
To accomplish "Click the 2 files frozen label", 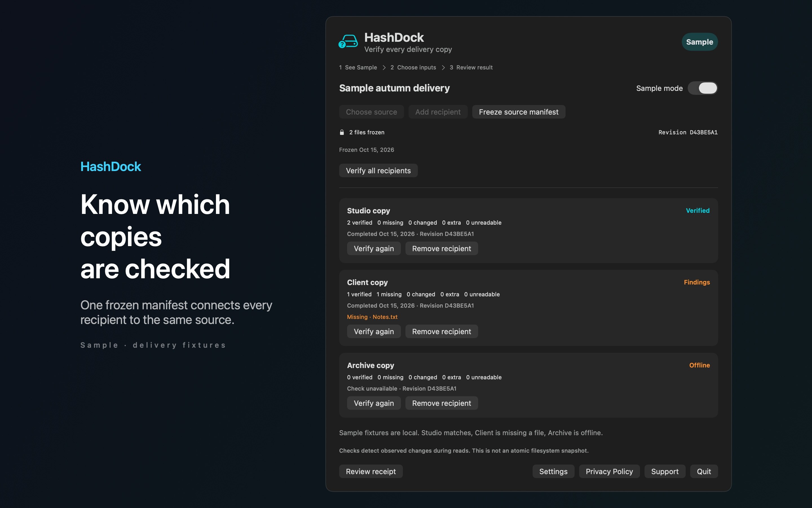I will [367, 132].
